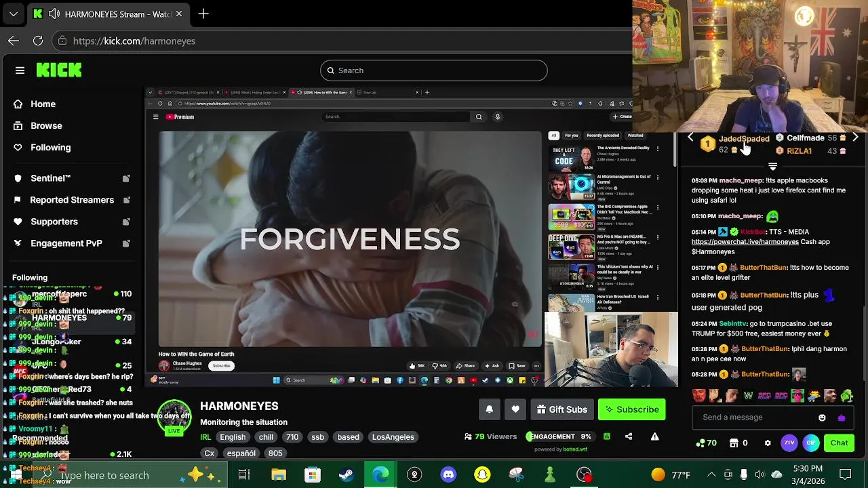Click the Engagement 9% progress bar

pos(560,436)
